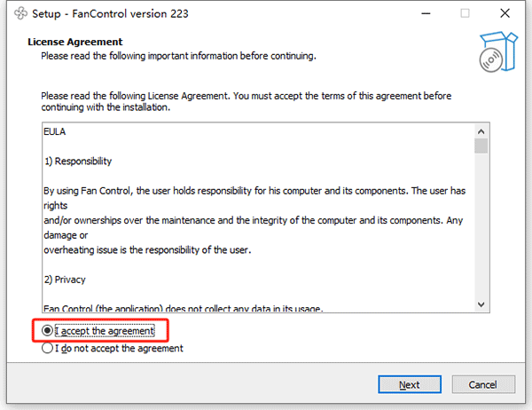532x410 pixels.
Task: Click the license text scrollbar thumb
Action: click(x=481, y=146)
